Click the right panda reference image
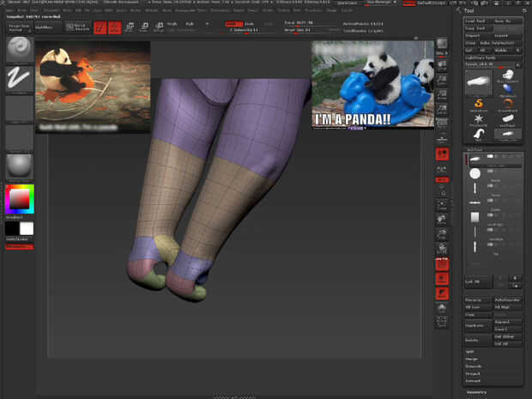Viewport: 532px width, 399px height. click(x=372, y=86)
